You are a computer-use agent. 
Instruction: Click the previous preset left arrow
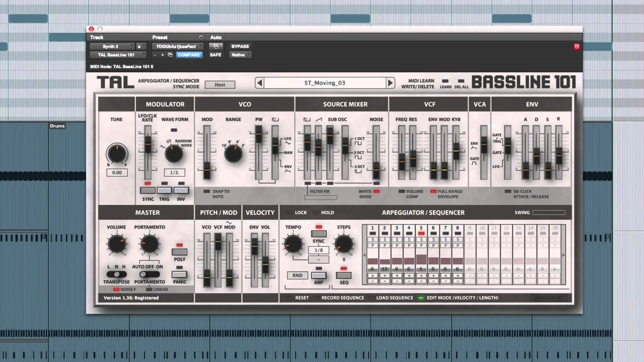[x=259, y=83]
